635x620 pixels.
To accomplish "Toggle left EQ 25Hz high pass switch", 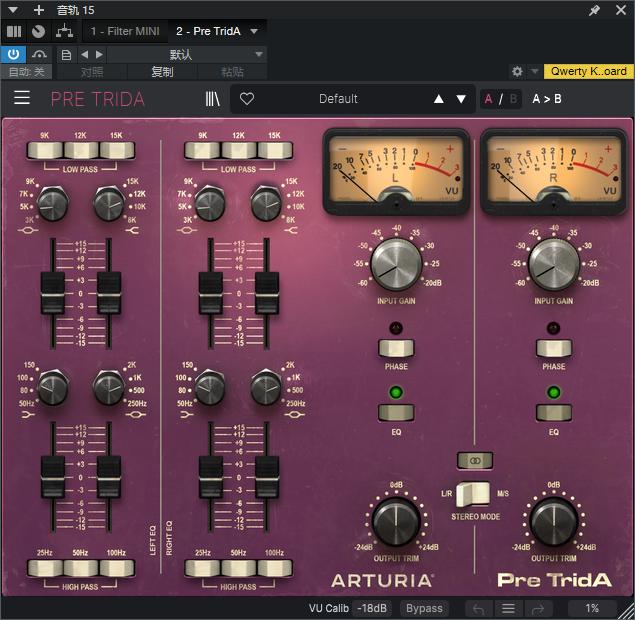I will (45, 568).
